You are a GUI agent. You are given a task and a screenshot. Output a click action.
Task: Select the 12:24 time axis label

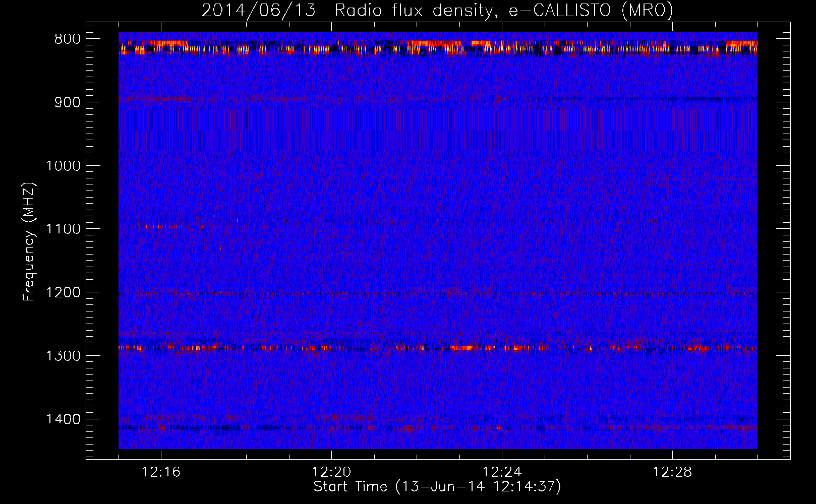[502, 472]
